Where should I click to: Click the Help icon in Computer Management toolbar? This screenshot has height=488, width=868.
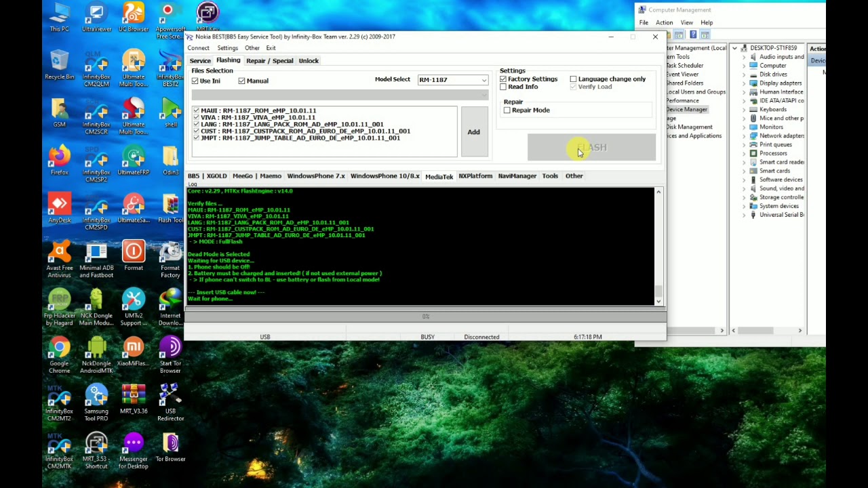click(693, 35)
